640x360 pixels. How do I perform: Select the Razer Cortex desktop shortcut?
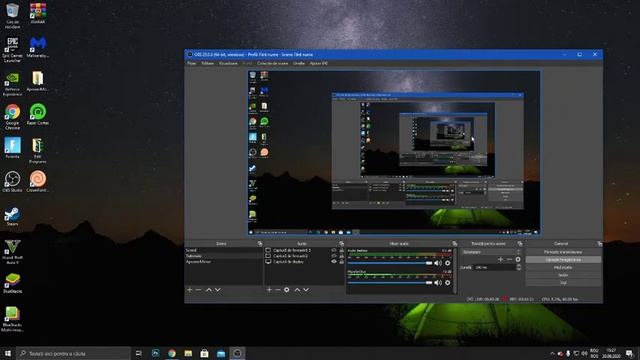[x=38, y=114]
